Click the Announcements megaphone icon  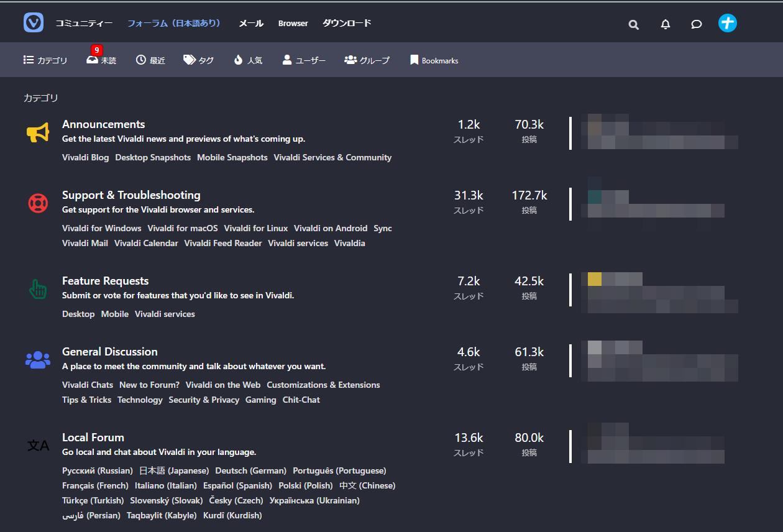point(38,132)
